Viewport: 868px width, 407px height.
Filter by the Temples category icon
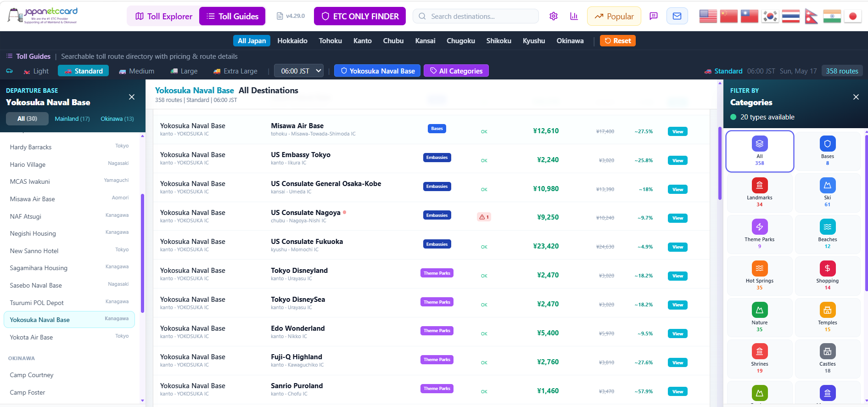[828, 310]
